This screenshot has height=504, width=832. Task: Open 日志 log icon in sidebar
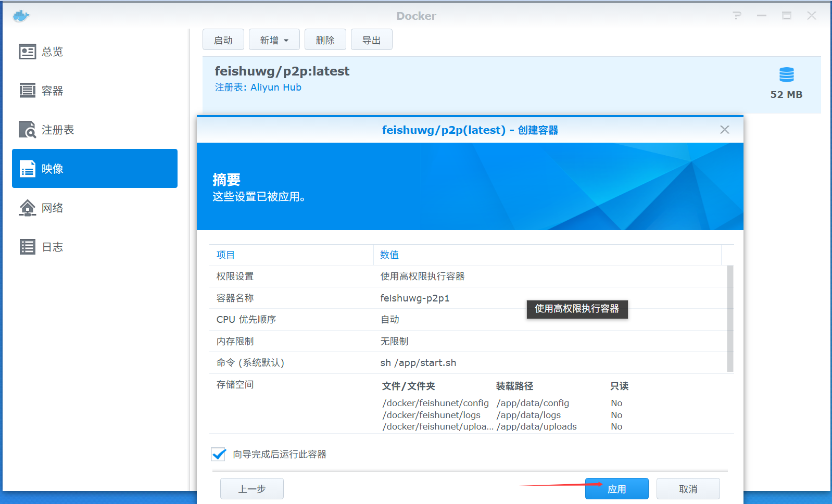tap(28, 247)
